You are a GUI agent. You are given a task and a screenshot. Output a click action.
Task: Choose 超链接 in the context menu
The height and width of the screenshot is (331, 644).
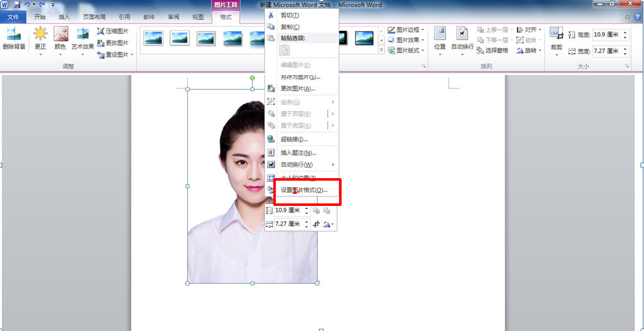(x=302, y=139)
